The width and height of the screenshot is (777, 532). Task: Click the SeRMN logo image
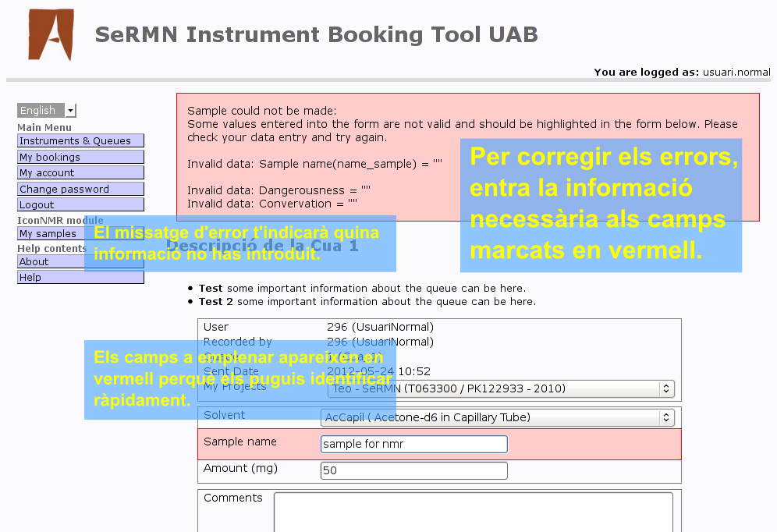[51, 34]
